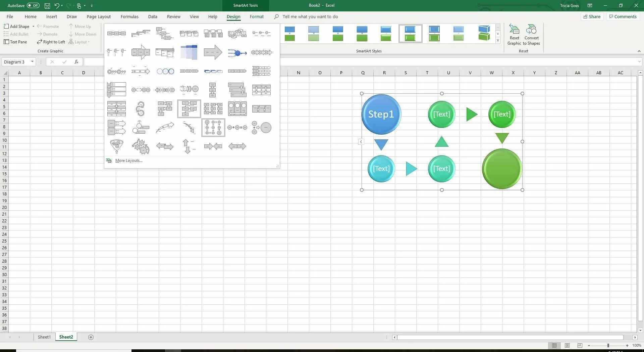
Task: Open Name Box dropdown arrow
Action: pyautogui.click(x=32, y=62)
